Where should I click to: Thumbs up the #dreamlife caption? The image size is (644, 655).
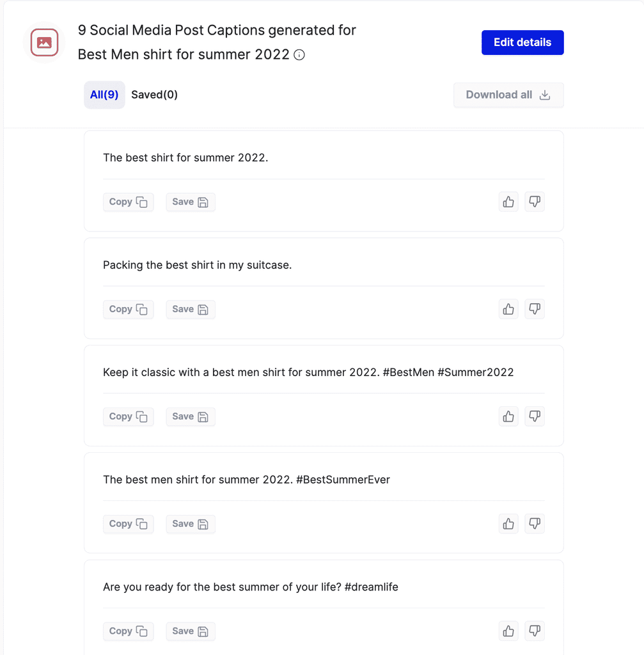tap(508, 631)
